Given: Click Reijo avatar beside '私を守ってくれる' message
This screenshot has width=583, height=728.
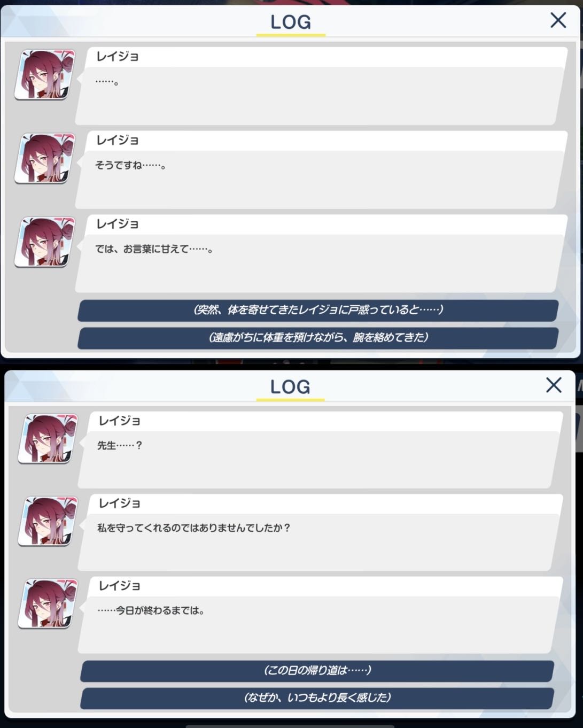Looking at the screenshot, I should [48, 521].
